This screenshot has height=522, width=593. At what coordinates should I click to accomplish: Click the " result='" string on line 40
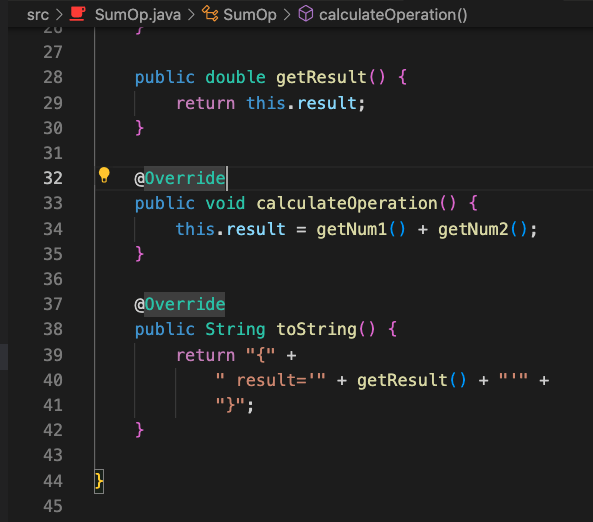[x=270, y=380]
